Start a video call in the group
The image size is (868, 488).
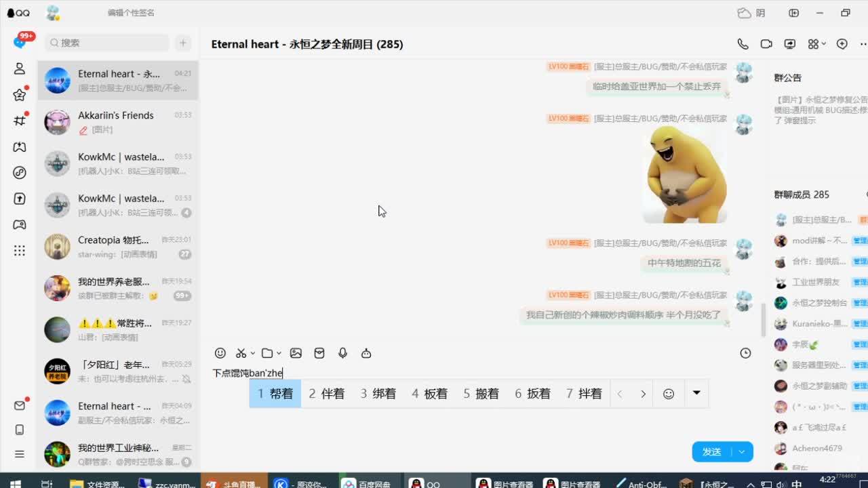[x=766, y=44]
